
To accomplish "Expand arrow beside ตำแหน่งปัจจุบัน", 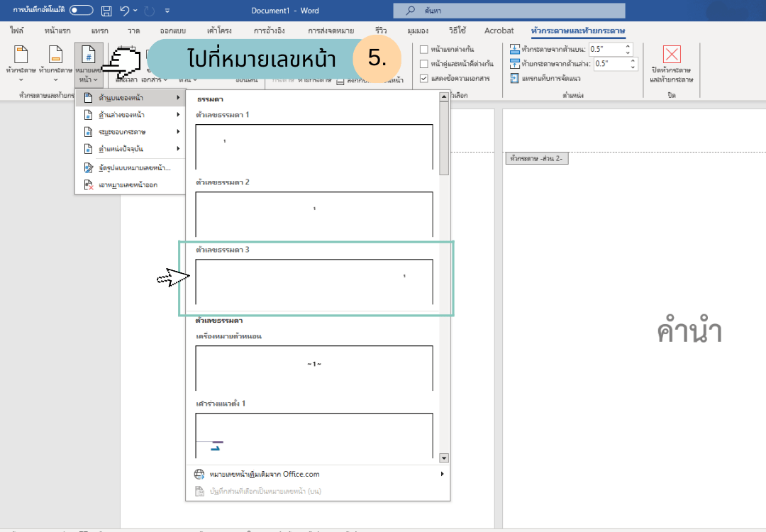I will pyautogui.click(x=178, y=148).
